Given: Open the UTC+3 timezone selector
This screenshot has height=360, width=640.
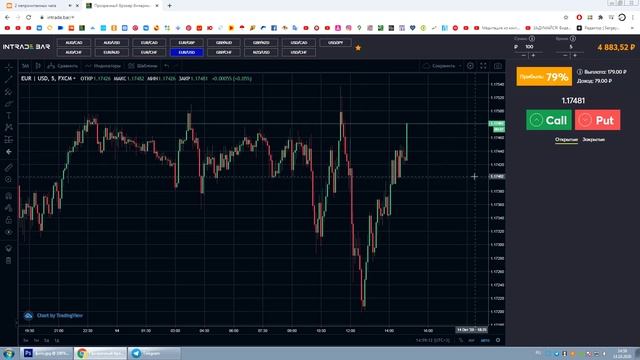Looking at the screenshot, I should 433,340.
